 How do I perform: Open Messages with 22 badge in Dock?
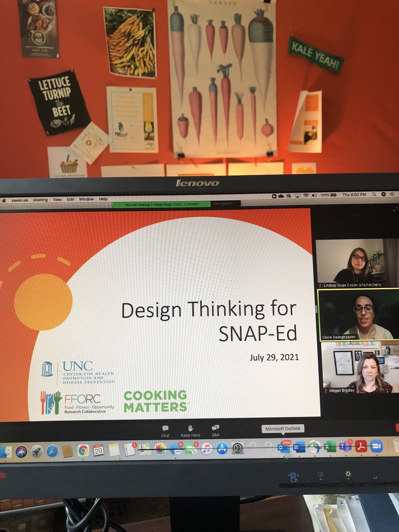click(x=176, y=449)
